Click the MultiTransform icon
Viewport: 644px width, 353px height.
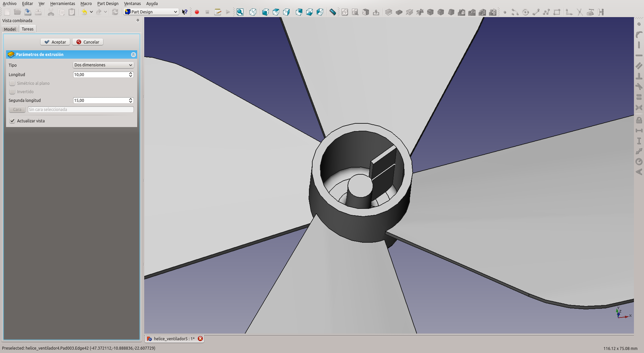493,12
